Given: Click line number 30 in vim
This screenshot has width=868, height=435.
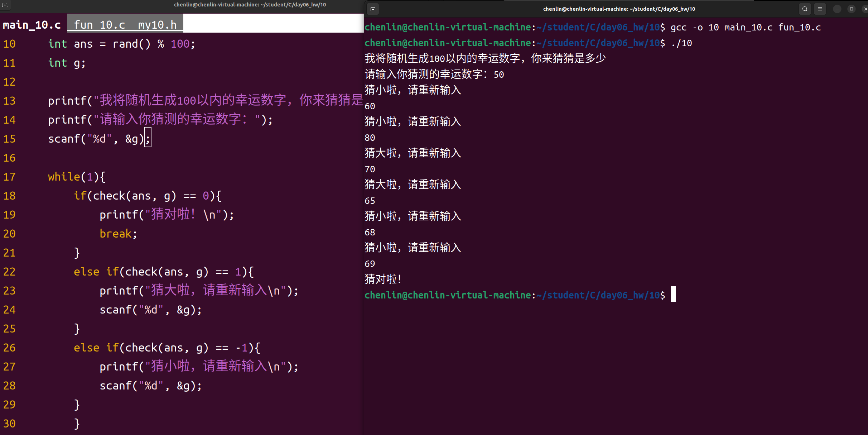Looking at the screenshot, I should tap(9, 424).
